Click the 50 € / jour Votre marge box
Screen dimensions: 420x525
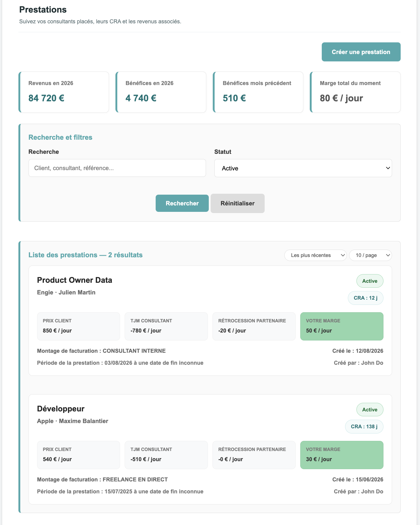pyautogui.click(x=342, y=326)
